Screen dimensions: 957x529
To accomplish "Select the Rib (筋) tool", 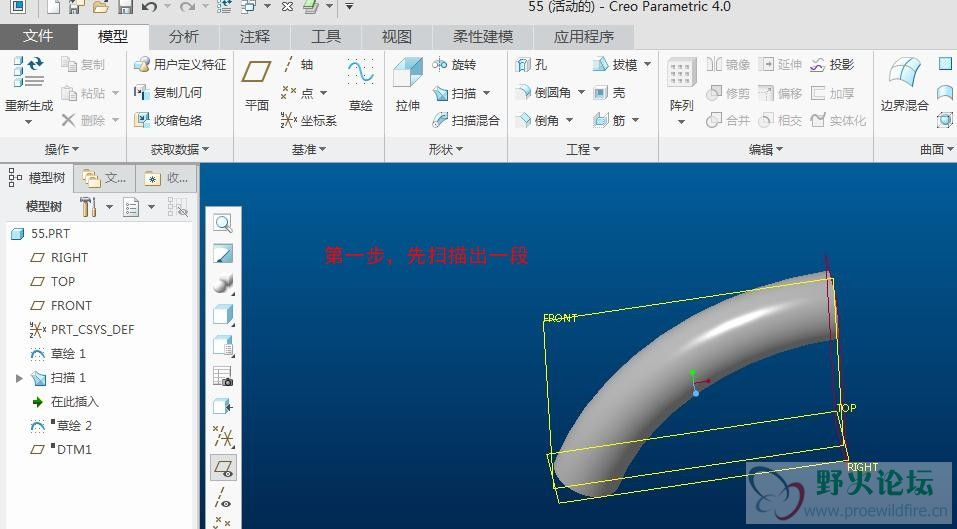I will (609, 120).
